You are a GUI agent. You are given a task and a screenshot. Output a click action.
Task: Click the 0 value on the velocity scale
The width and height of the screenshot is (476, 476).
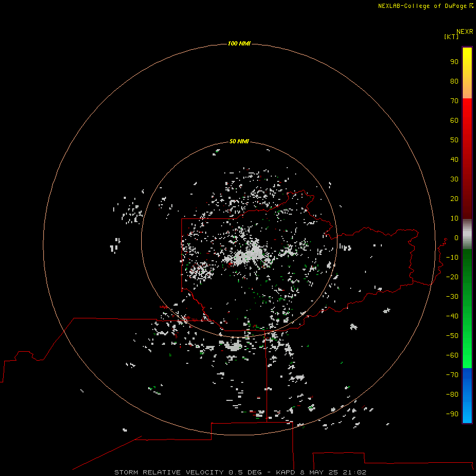click(x=456, y=238)
